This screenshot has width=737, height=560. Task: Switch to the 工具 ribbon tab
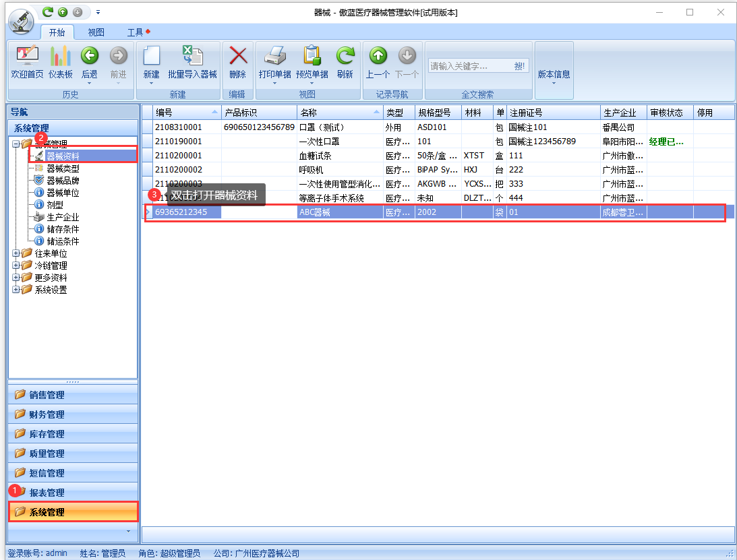(136, 32)
